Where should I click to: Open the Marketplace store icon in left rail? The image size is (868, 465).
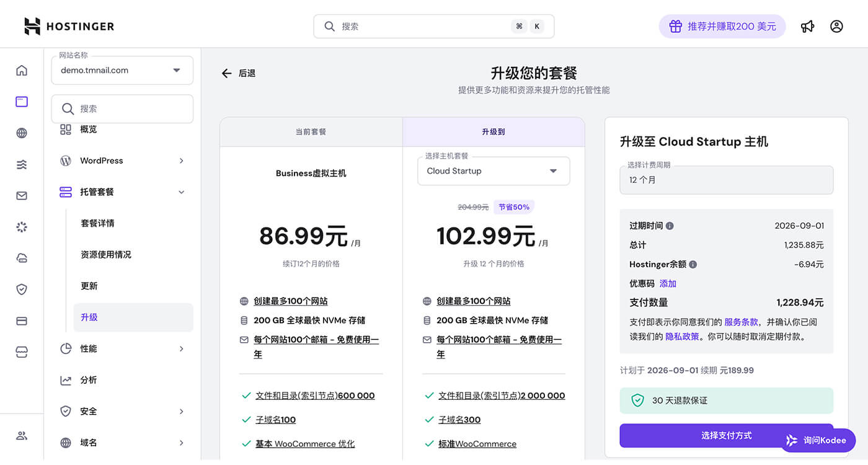pyautogui.click(x=22, y=352)
